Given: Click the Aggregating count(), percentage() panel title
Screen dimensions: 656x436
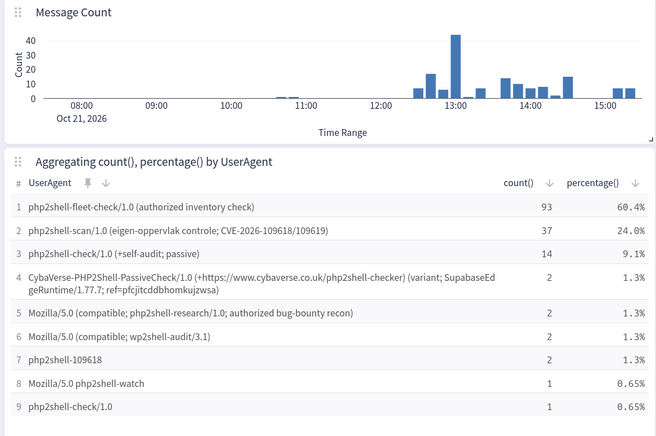Looking at the screenshot, I should (154, 162).
